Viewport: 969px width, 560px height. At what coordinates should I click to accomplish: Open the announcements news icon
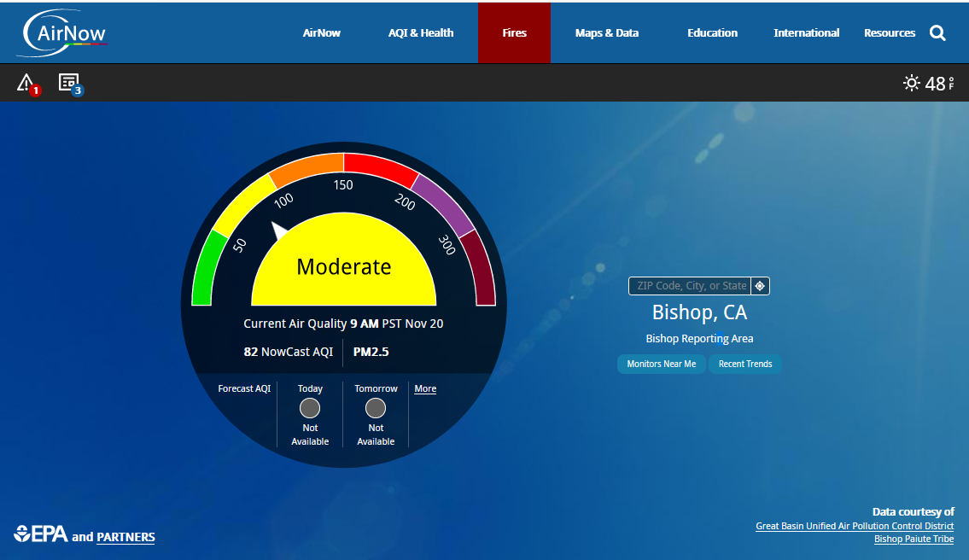click(69, 83)
